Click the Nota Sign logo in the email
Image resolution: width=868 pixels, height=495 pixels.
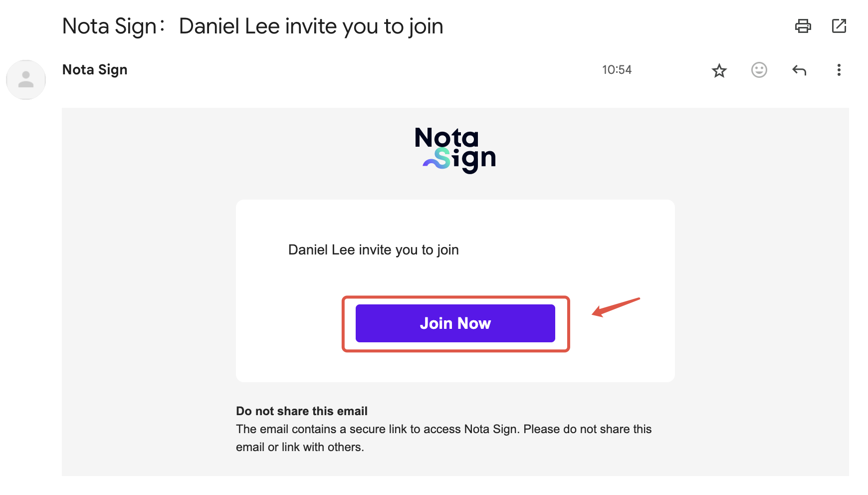[x=455, y=149]
